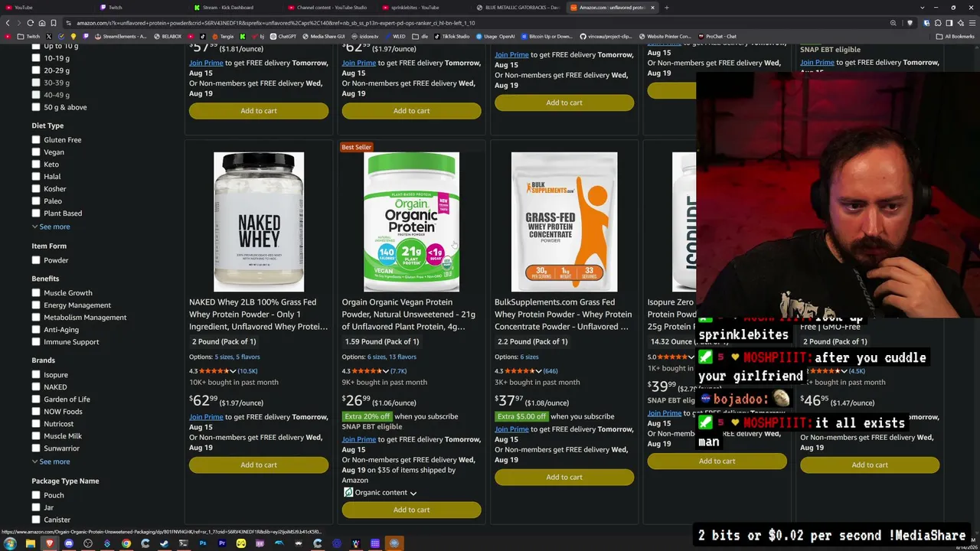Open the All Bookmarks folder
Image resolution: width=980 pixels, height=551 pixels.
pyautogui.click(x=955, y=36)
